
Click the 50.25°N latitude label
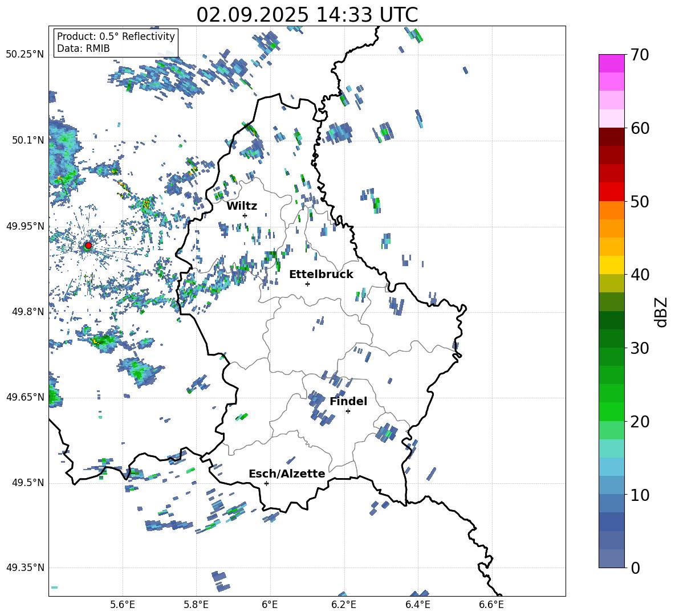25,55
